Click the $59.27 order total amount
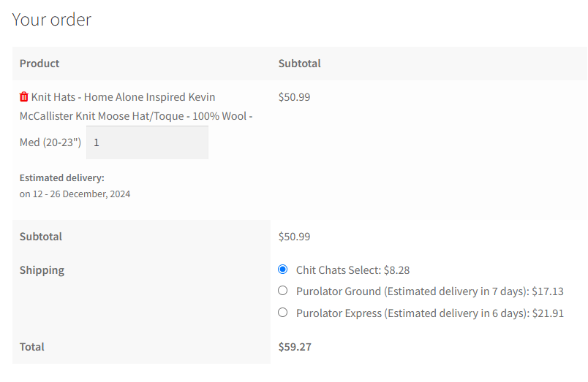 coord(295,347)
